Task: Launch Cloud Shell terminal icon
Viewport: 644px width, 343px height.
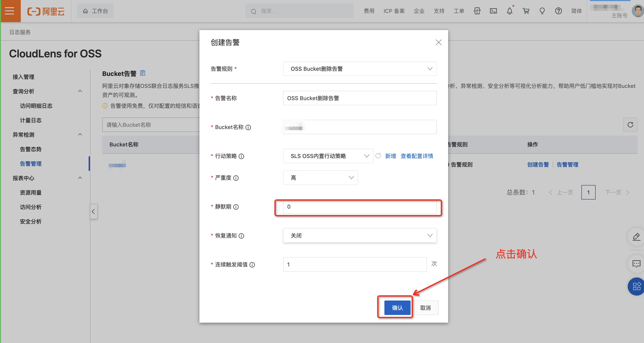Action: pos(493,11)
